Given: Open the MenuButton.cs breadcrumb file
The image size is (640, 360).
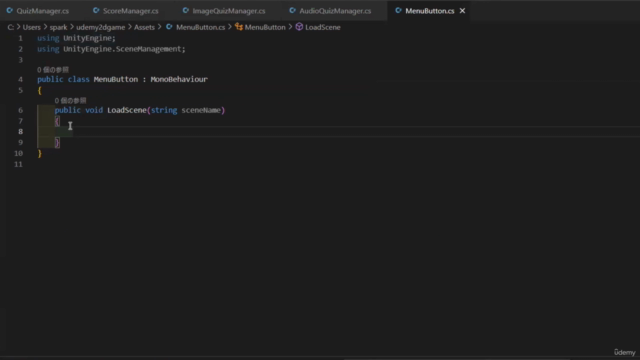Looking at the screenshot, I should point(200,27).
